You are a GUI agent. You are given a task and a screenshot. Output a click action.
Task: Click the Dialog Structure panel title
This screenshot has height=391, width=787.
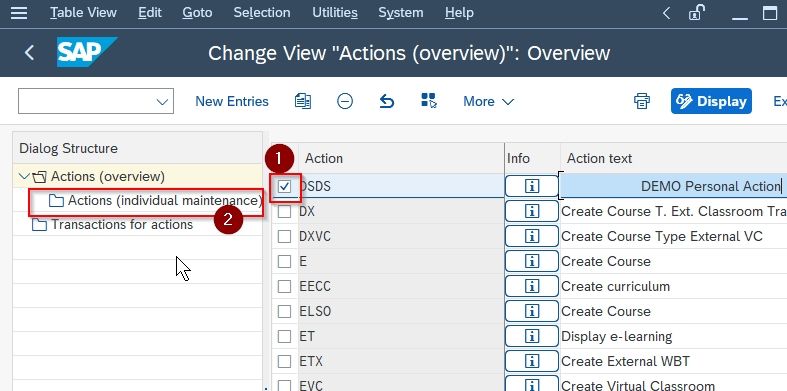tap(68, 149)
